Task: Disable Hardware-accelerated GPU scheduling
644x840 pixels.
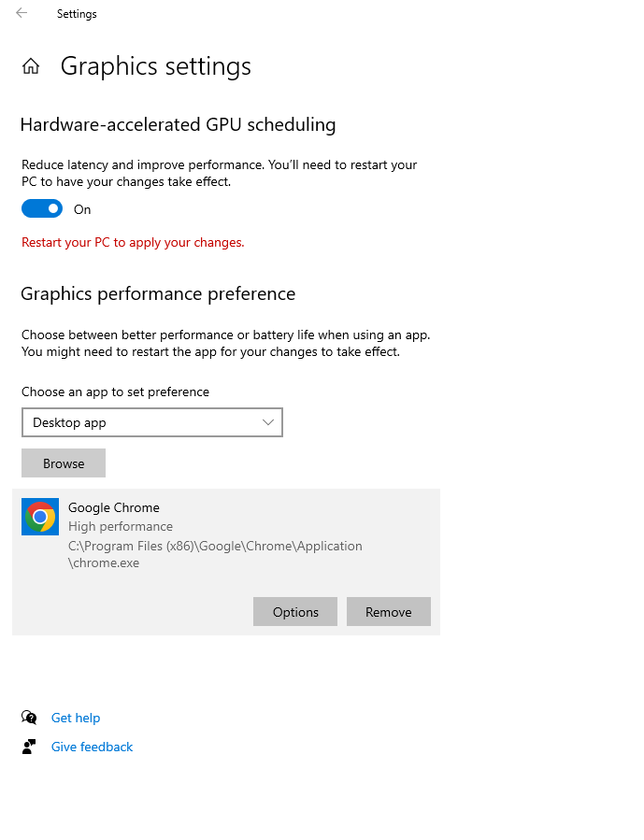Action: pos(41,208)
